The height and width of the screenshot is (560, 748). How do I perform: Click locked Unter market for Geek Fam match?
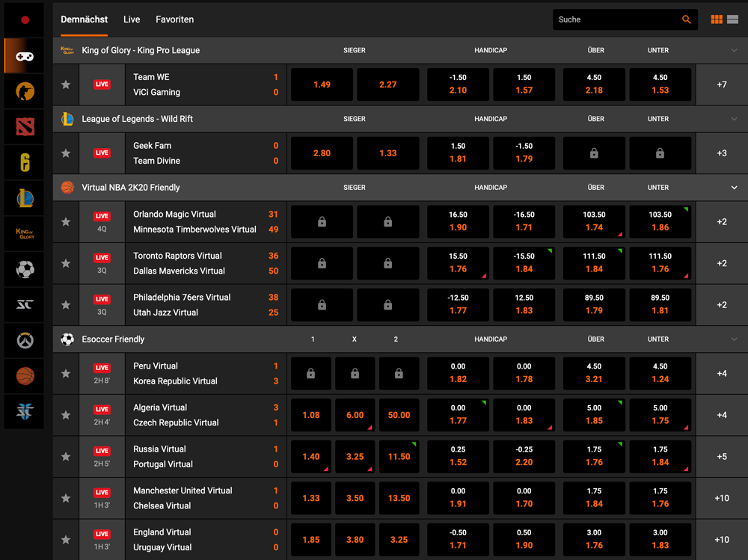pos(660,153)
